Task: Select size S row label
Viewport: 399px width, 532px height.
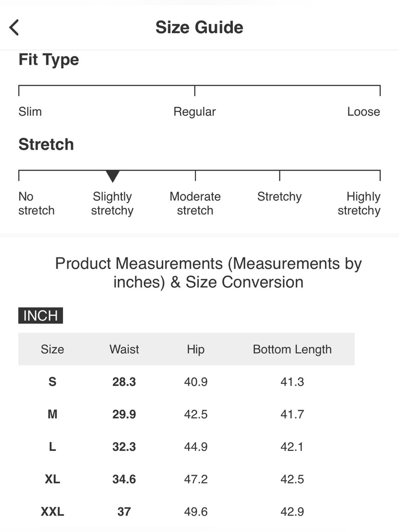Action: [52, 382]
